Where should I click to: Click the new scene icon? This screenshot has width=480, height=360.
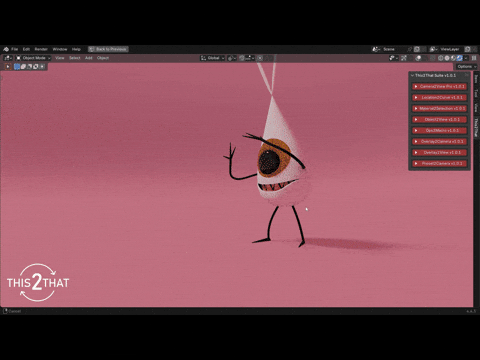(x=417, y=49)
